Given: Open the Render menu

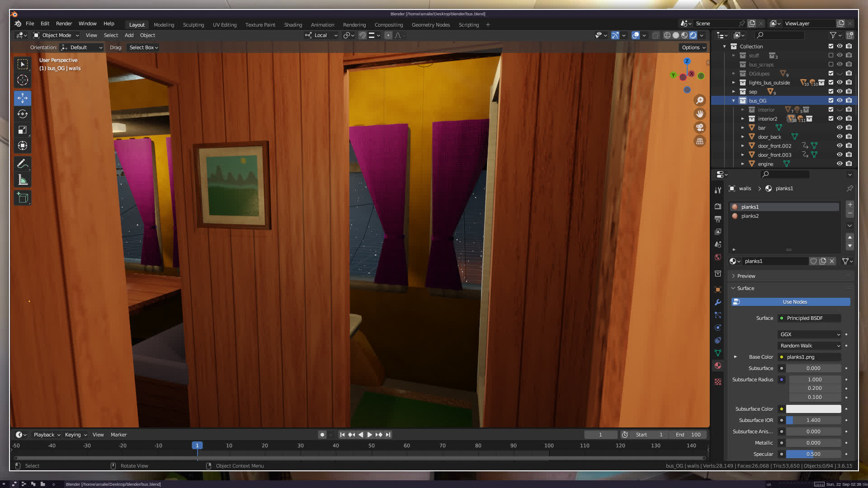Looking at the screenshot, I should click(64, 23).
